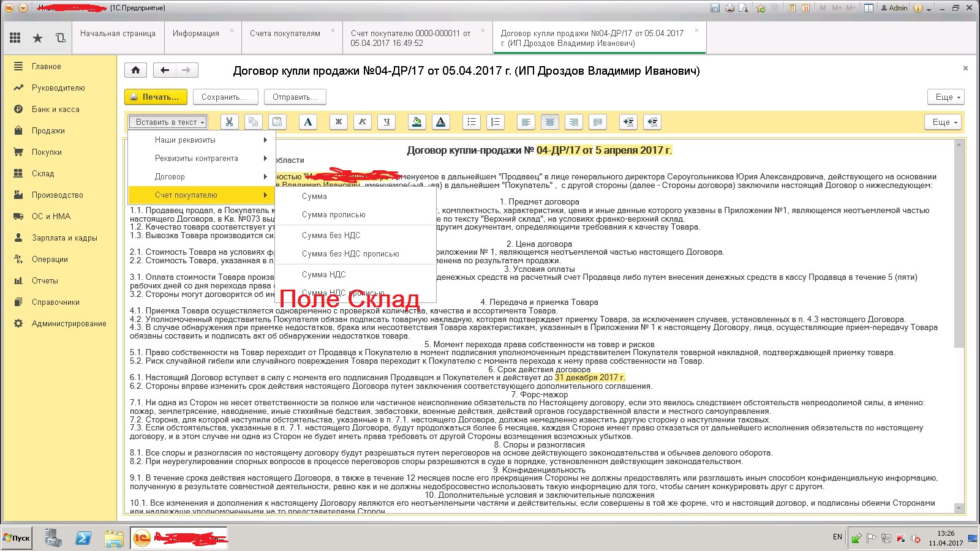
Task: Insert a bulleted list
Action: coord(471,122)
